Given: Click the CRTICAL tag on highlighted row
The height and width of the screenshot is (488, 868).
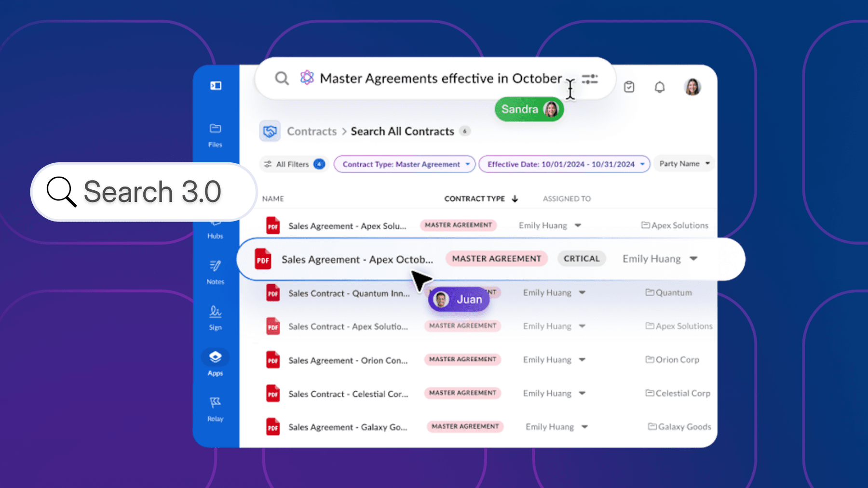Looking at the screenshot, I should coord(582,259).
